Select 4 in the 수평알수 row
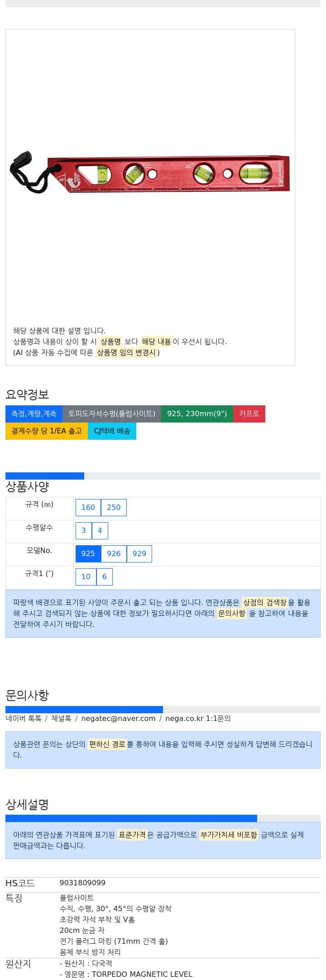This screenshot has height=980, width=326. 100,530
